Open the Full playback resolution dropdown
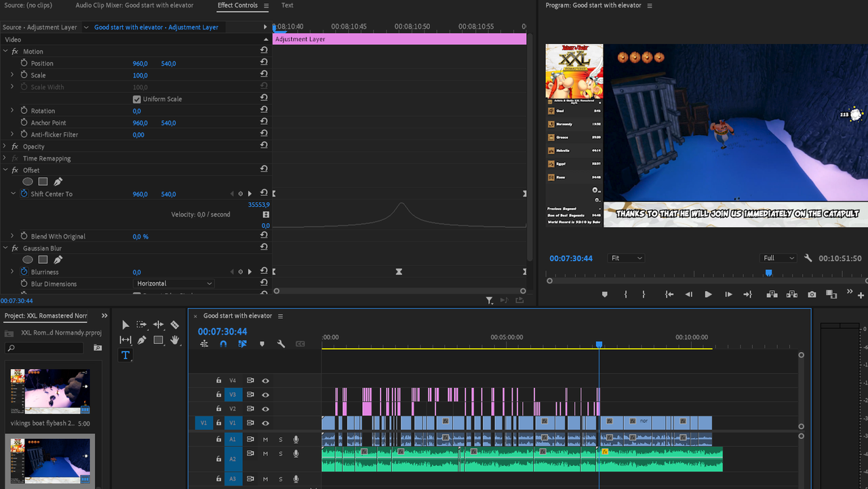 (x=778, y=258)
